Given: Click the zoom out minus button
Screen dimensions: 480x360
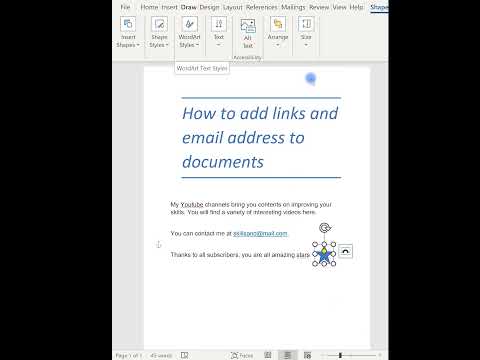Looking at the screenshot, I should [323, 355].
